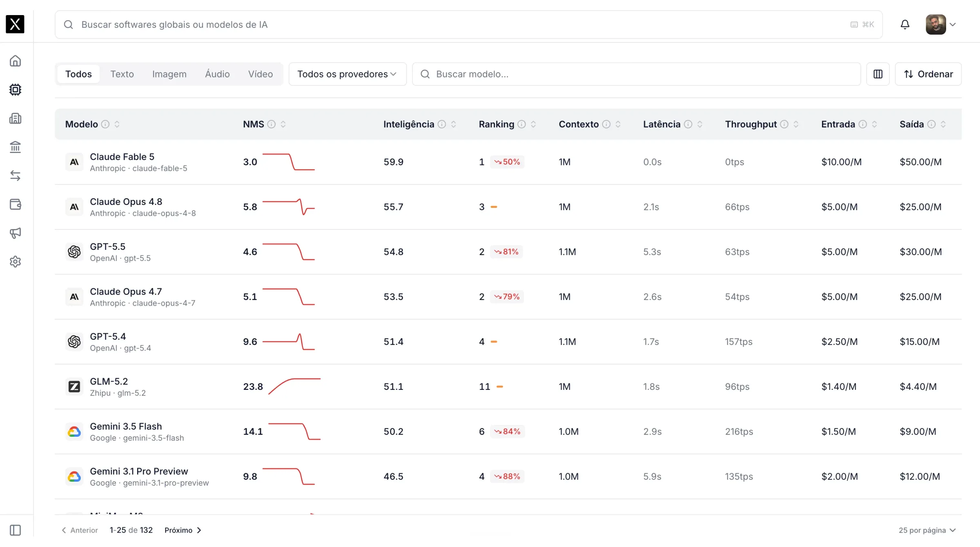Open the wallet sidebar icon

click(x=15, y=204)
